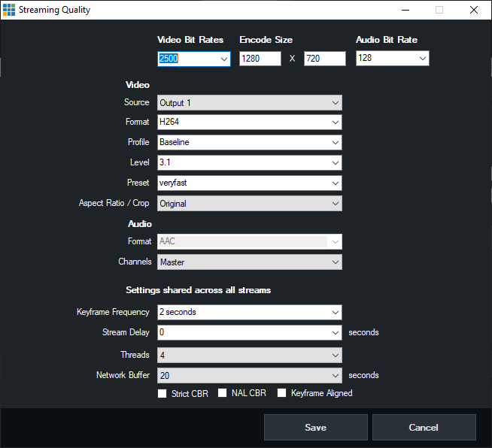Toggle the NAL CBR checkbox
The width and height of the screenshot is (492, 448).
point(223,393)
